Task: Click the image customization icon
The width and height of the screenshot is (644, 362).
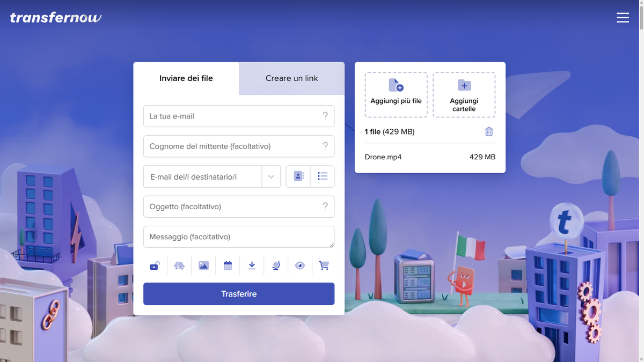Action: coord(203,265)
